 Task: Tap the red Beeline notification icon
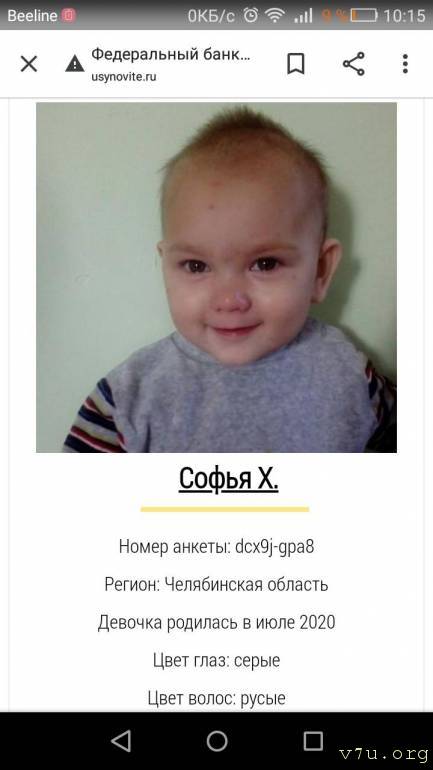point(68,15)
